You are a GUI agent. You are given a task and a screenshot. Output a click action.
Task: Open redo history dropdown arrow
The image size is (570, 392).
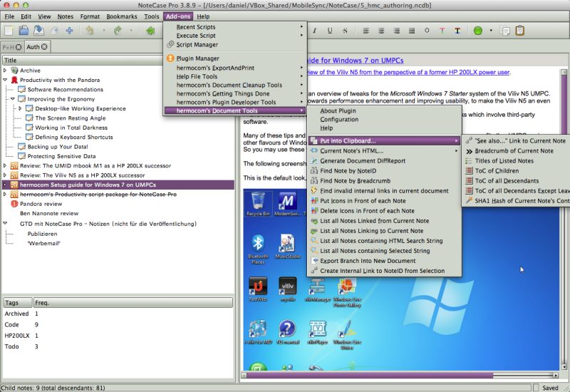(x=131, y=31)
